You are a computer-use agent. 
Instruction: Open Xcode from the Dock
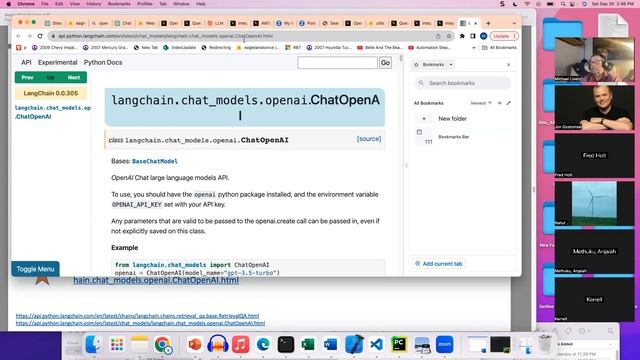(x=353, y=344)
